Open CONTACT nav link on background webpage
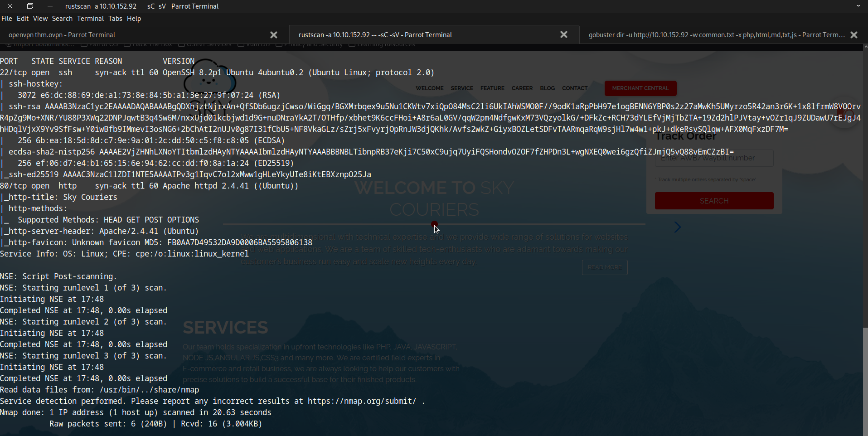The width and height of the screenshot is (868, 436). click(575, 88)
